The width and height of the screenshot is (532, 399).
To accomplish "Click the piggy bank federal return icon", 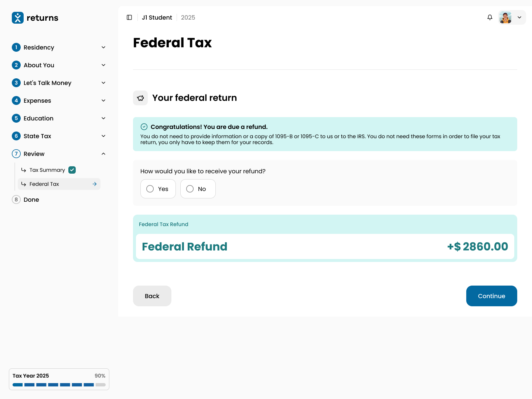I will (x=140, y=98).
